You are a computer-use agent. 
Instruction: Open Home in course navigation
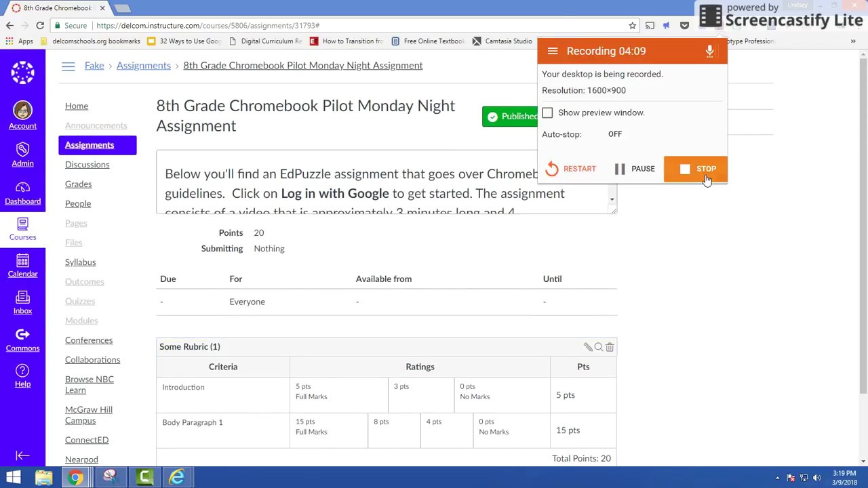click(77, 106)
